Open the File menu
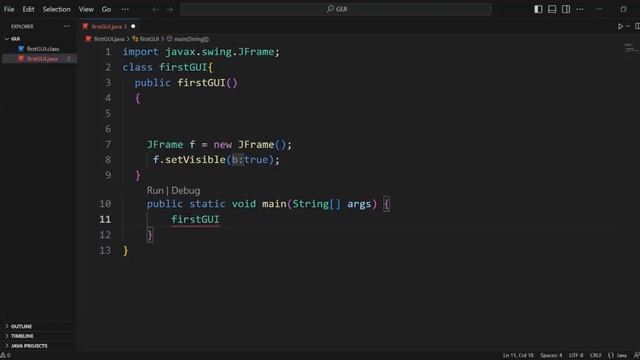Image resolution: width=640 pixels, height=360 pixels. point(9,9)
